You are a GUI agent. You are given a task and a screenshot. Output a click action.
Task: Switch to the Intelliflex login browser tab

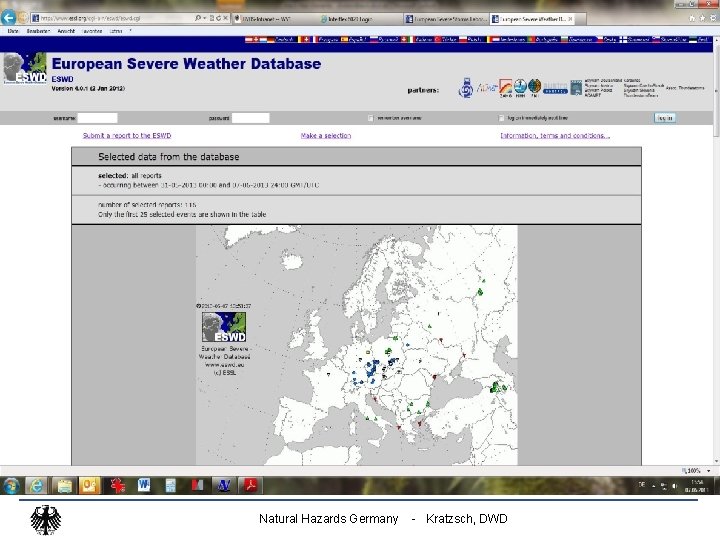[x=360, y=19]
